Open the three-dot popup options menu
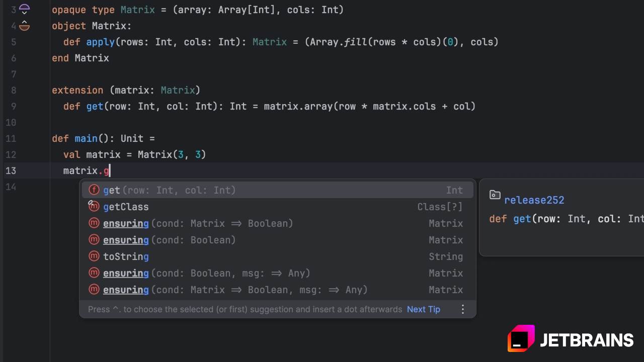Screen dimensions: 644x362 (463, 309)
